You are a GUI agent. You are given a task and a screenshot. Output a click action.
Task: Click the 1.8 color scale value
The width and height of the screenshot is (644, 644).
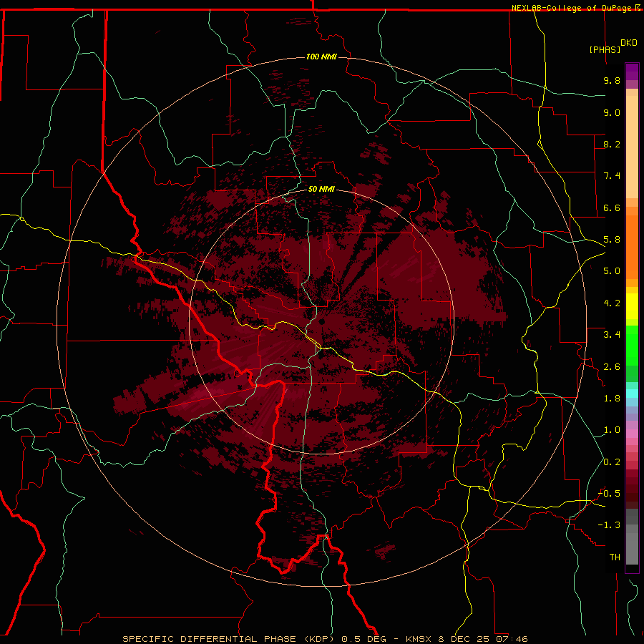point(612,399)
